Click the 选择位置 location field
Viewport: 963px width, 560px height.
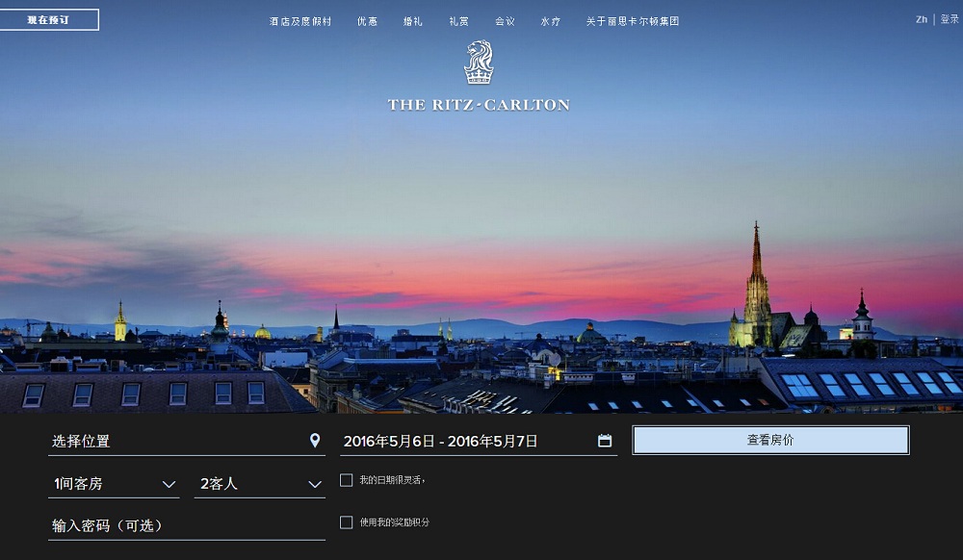[x=187, y=441]
